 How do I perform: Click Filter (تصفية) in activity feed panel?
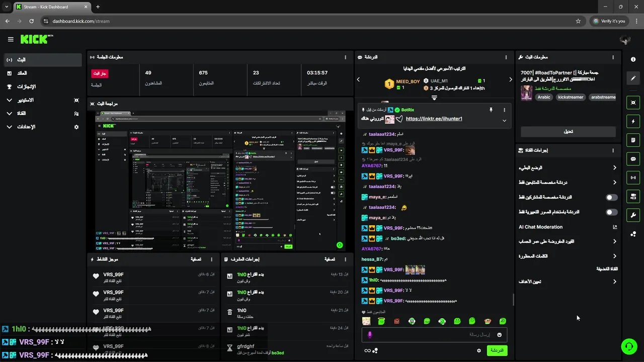pos(196,259)
